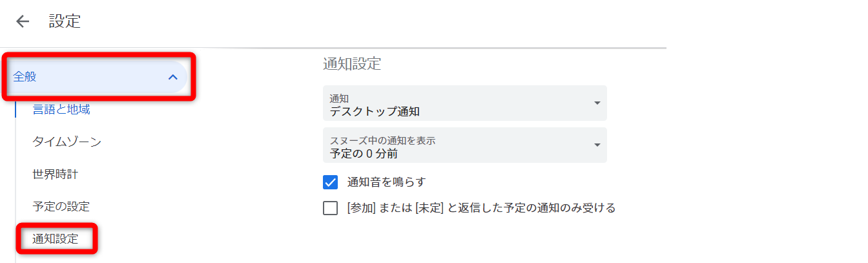Open the 通知 dropdown showing デスクトップ通知
The width and height of the screenshot is (868, 263).
[464, 103]
